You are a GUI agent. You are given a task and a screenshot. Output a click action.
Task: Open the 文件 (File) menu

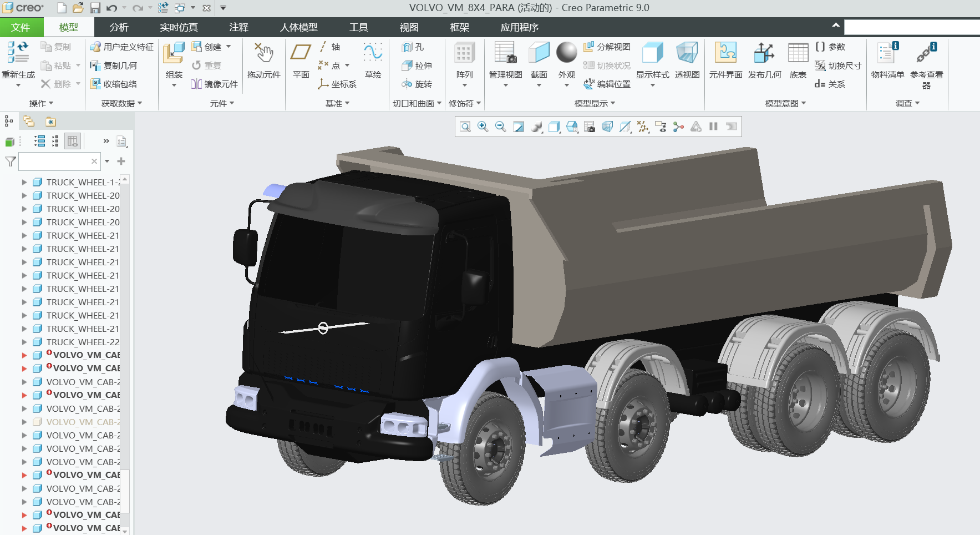21,27
